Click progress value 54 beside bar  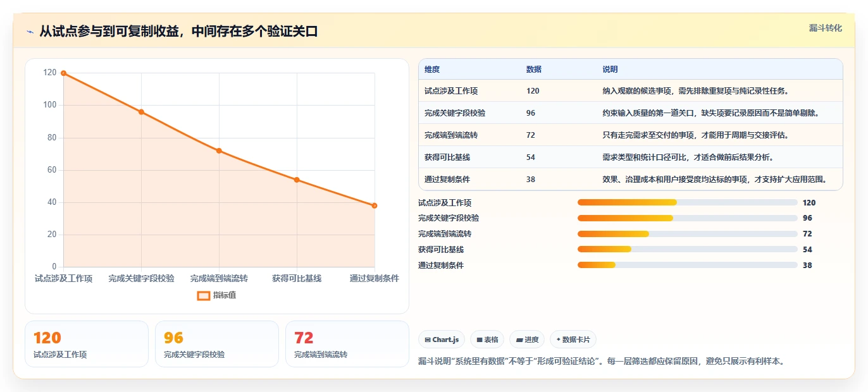click(807, 250)
